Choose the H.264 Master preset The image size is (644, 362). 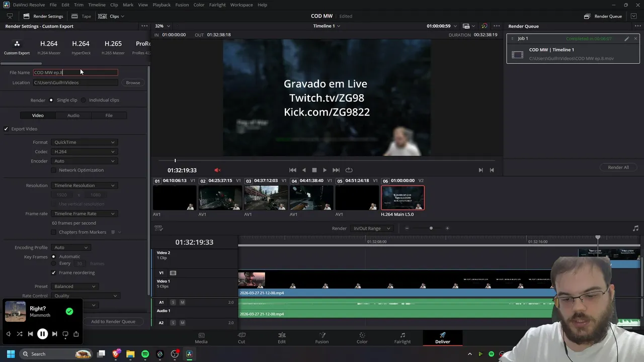pos(49,47)
